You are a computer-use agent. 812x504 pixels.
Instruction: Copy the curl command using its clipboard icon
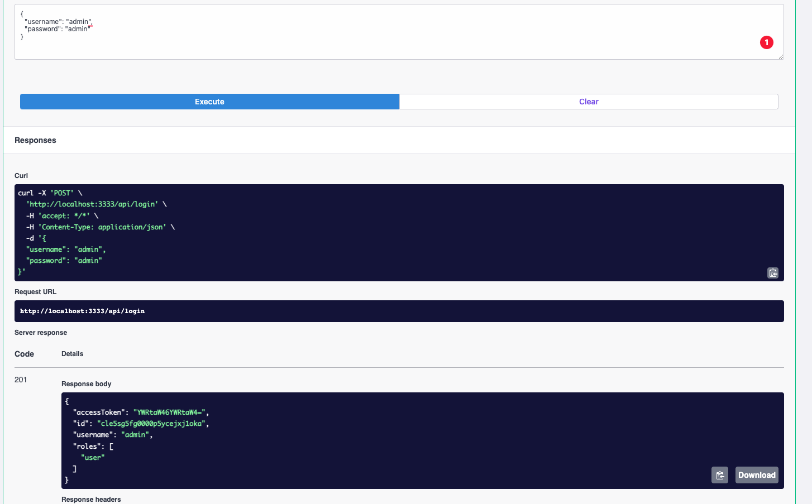pos(773,273)
